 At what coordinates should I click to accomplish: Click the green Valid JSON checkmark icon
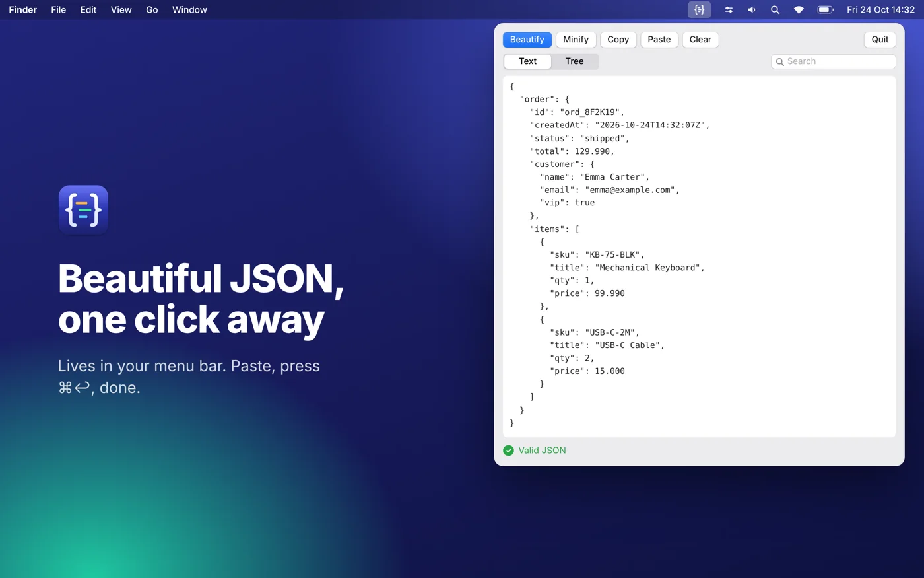click(508, 451)
